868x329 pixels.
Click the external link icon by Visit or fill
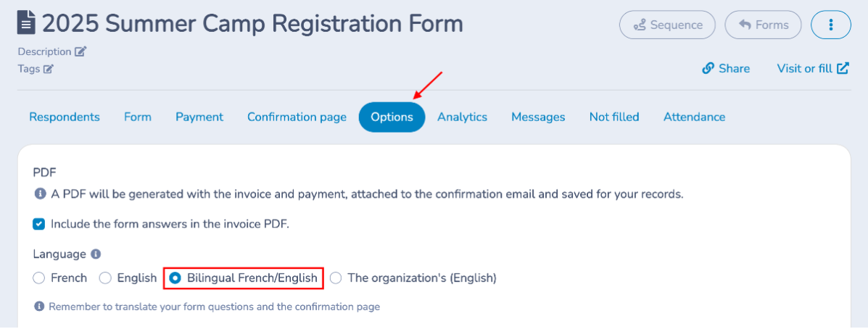[x=843, y=68]
